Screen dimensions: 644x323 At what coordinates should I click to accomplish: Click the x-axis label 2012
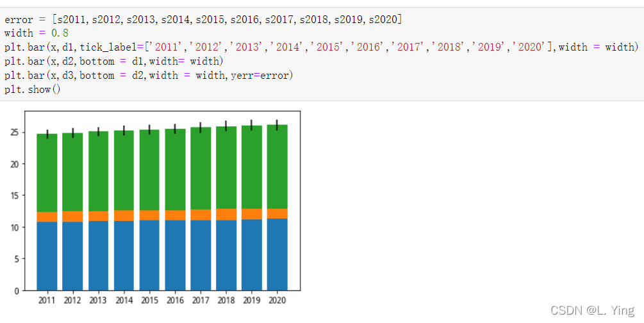tap(72, 301)
